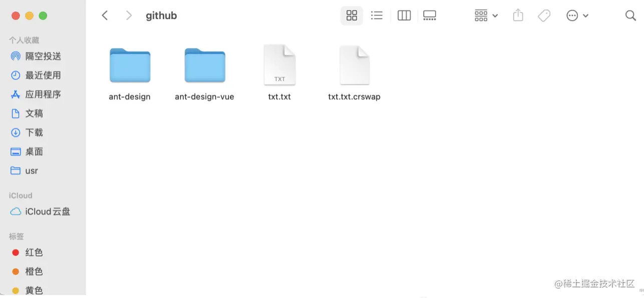Click the cloud icon beside iCloud 云盘
This screenshot has width=644, height=298.
pyautogui.click(x=16, y=211)
